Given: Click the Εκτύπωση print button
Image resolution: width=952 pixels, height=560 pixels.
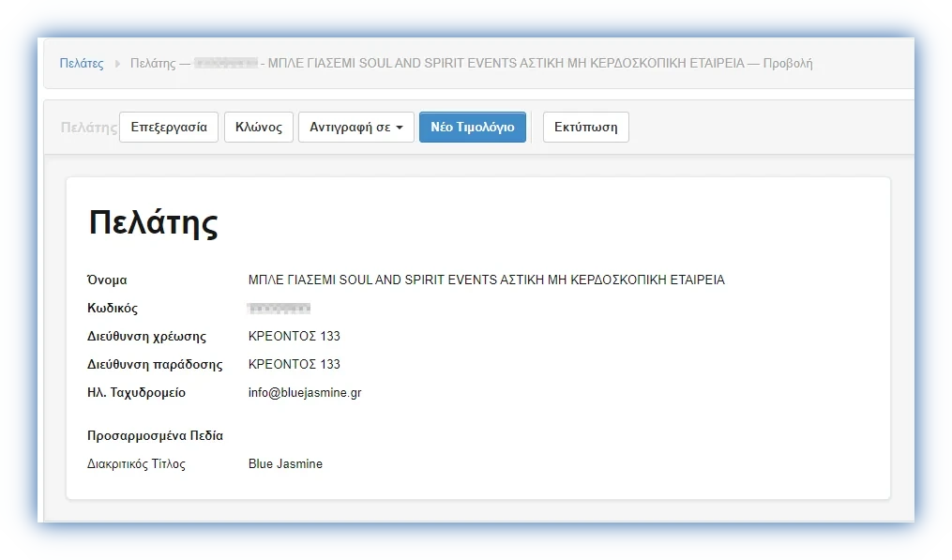Looking at the screenshot, I should tap(585, 128).
